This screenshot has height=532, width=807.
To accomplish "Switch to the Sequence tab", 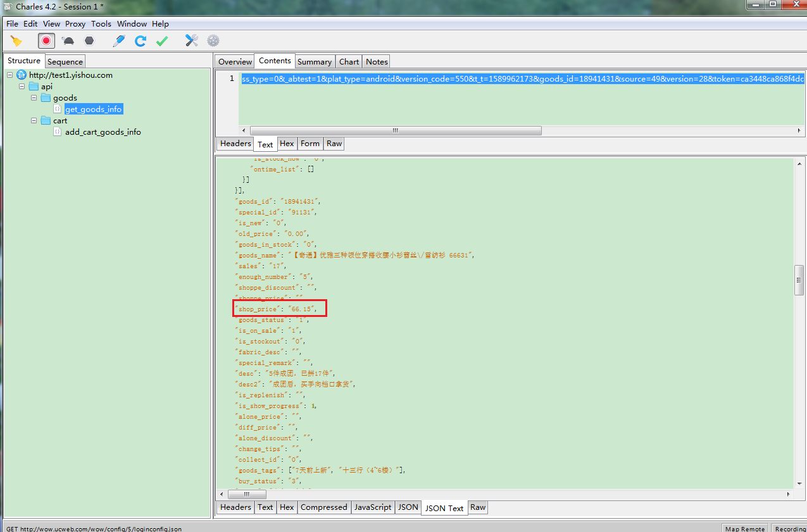I will (65, 61).
